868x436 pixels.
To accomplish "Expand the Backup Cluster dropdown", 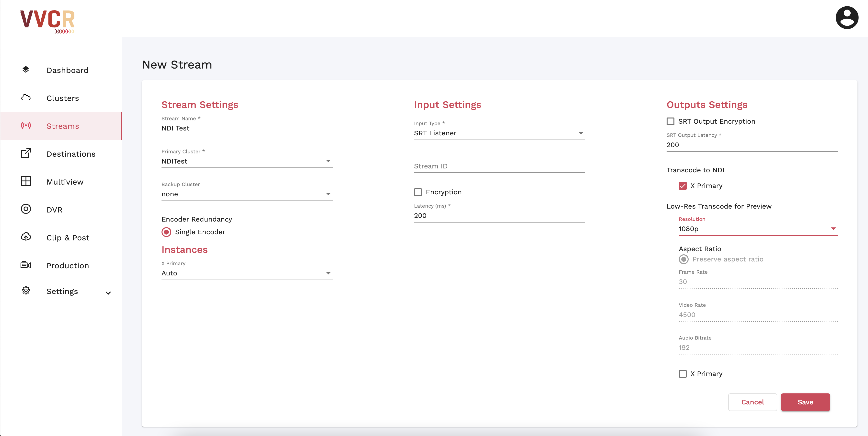I will 329,194.
